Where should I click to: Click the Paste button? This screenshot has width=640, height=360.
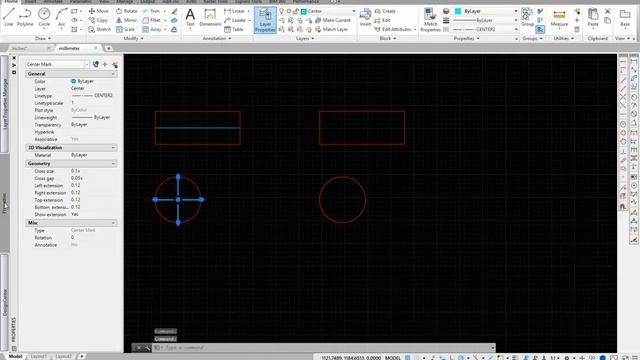point(593,18)
